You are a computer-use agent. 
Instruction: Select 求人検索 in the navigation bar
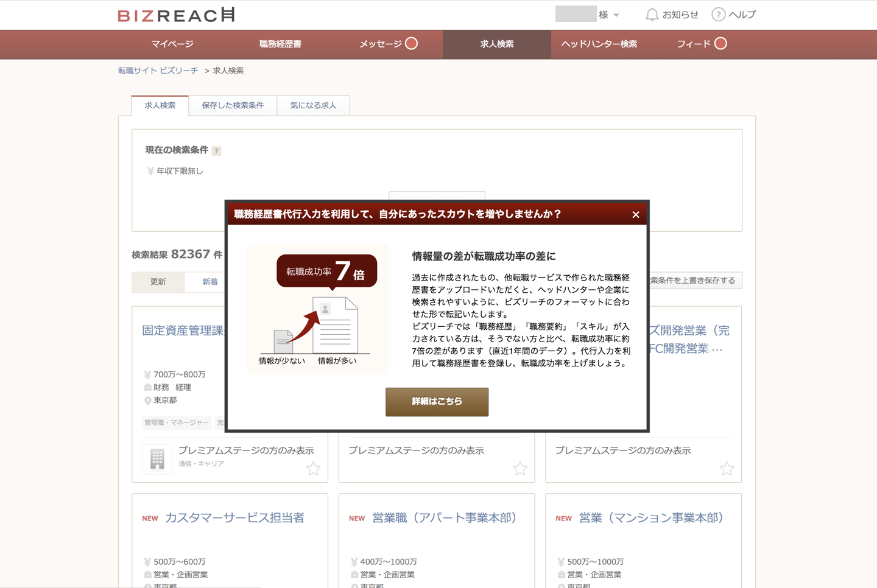[x=497, y=44]
